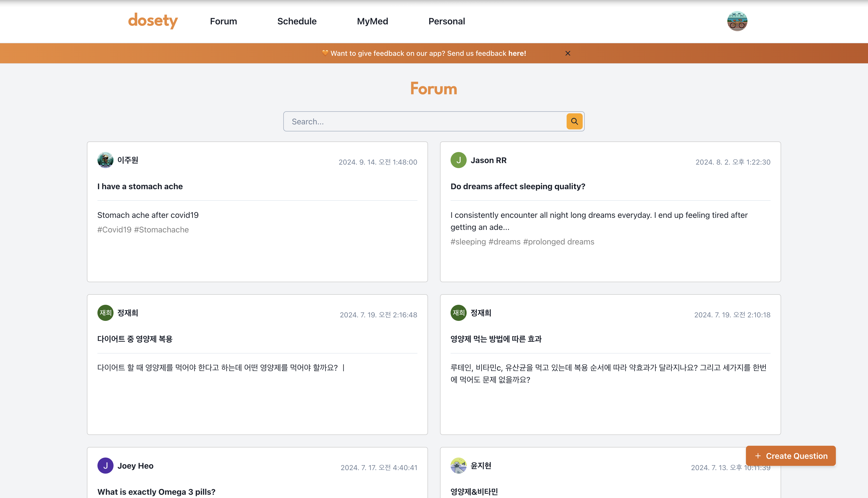Open 'Do dreams affect sleeping quality?' post
The width and height of the screenshot is (868, 498).
coord(518,186)
